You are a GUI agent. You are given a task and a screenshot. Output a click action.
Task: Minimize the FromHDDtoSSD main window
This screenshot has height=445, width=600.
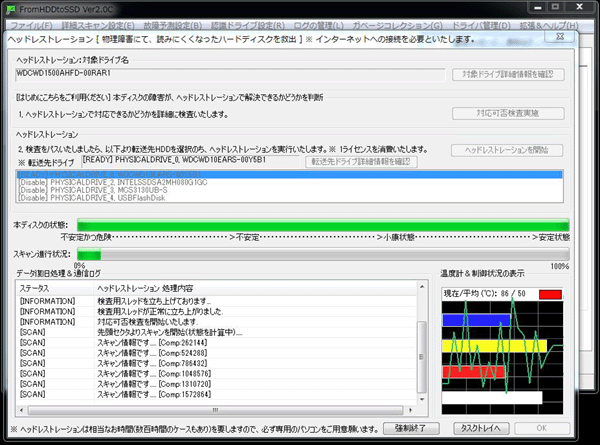(538, 7)
